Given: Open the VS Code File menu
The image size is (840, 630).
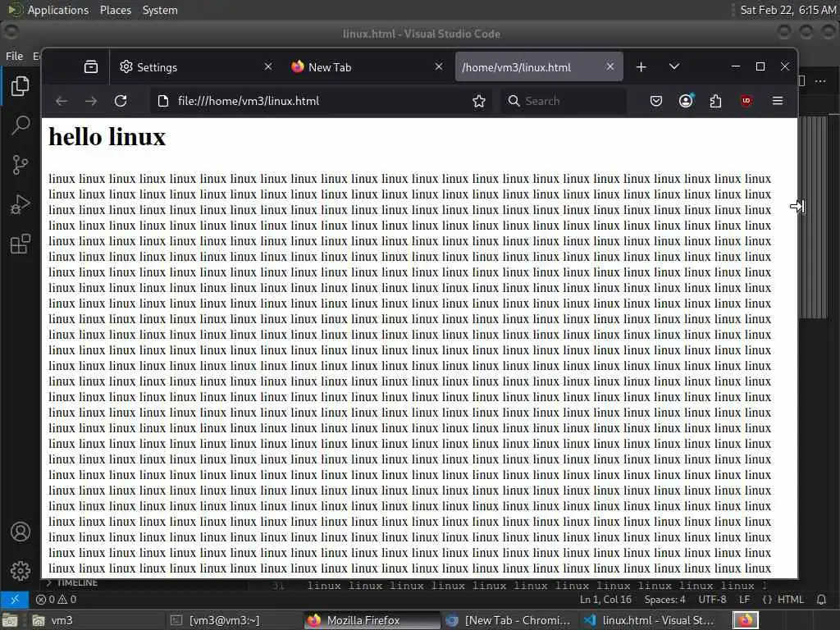Looking at the screenshot, I should tap(14, 56).
